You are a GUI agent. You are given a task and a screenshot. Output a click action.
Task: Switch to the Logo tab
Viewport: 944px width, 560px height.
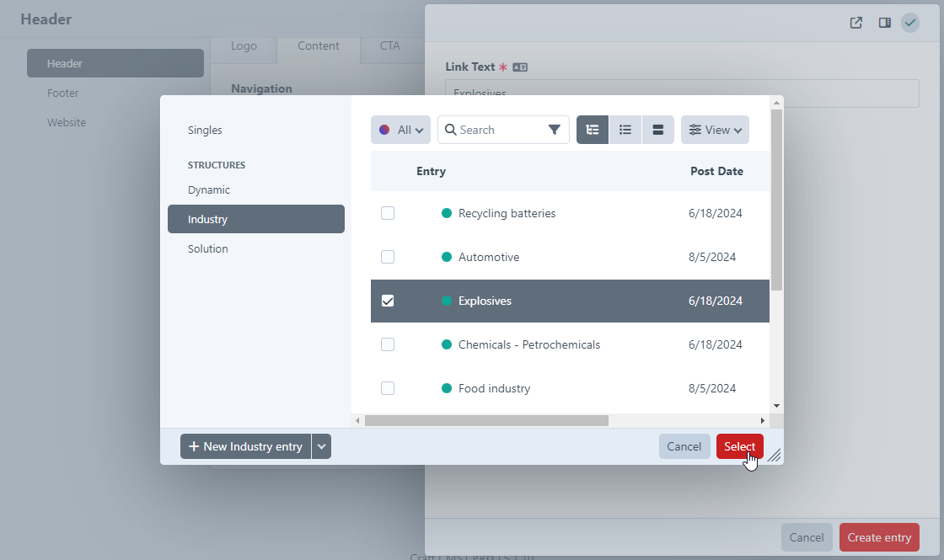244,46
